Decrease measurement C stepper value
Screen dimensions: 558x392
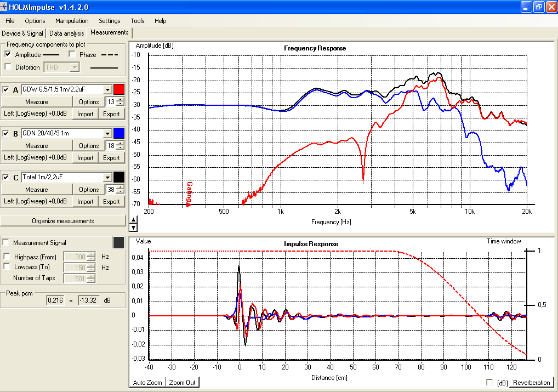(121, 192)
